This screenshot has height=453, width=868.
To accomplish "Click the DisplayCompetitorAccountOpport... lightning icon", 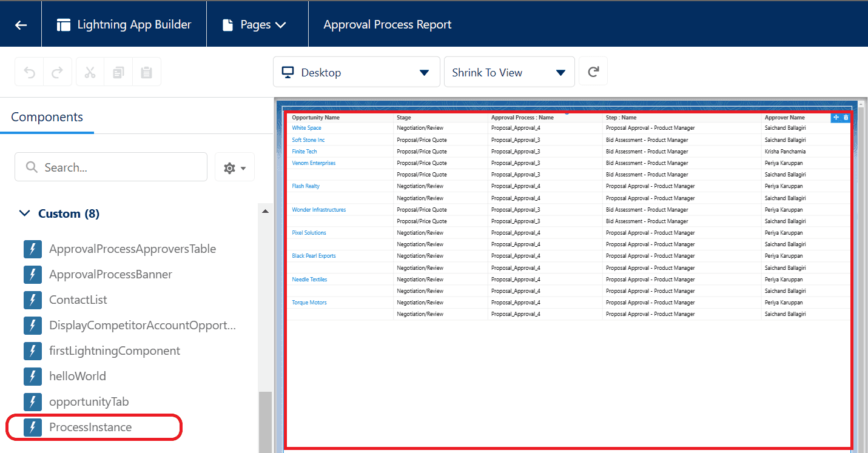I will (33, 326).
